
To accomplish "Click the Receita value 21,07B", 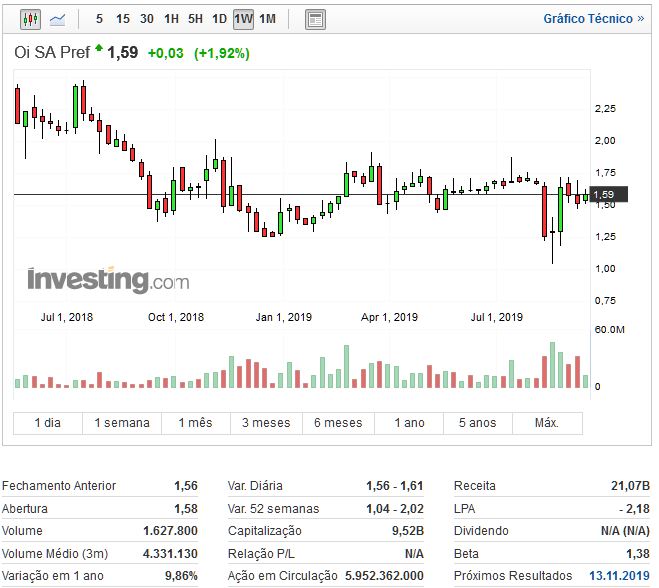I will point(630,486).
